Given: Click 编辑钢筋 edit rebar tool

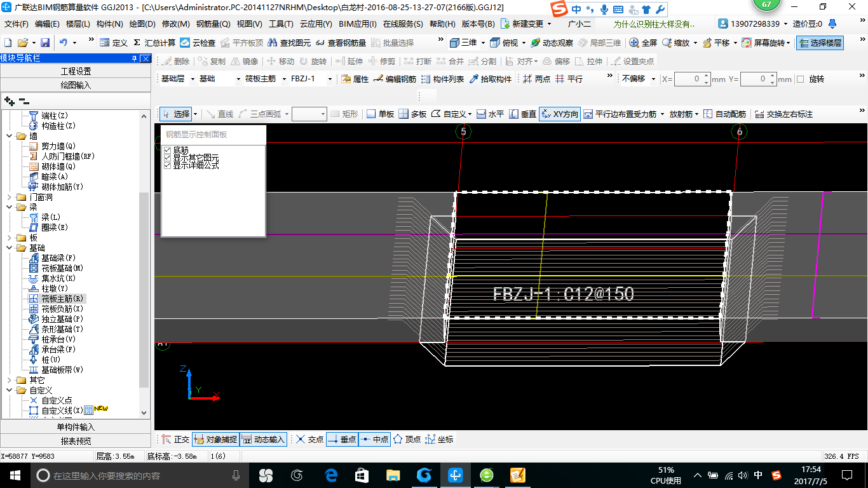Looking at the screenshot, I should point(395,79).
